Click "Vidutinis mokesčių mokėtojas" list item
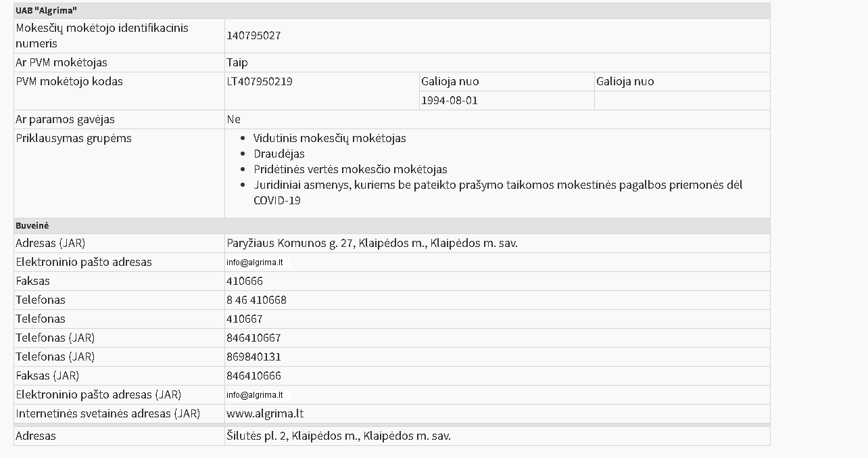Viewport: 868px width, 458px height. click(x=329, y=139)
